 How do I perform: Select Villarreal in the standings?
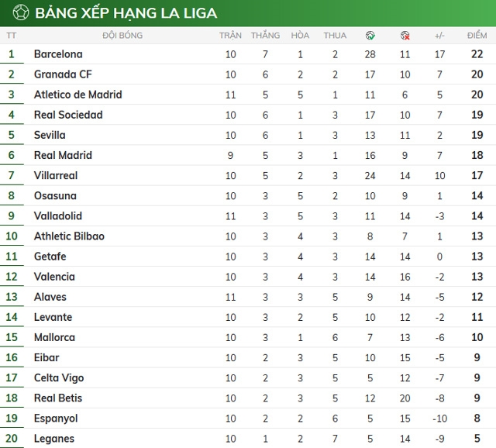click(56, 175)
